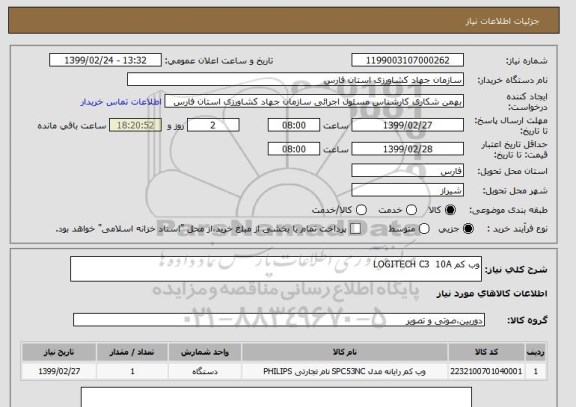
Task: Click the price validity 08:00 time field
Action: click(294, 149)
